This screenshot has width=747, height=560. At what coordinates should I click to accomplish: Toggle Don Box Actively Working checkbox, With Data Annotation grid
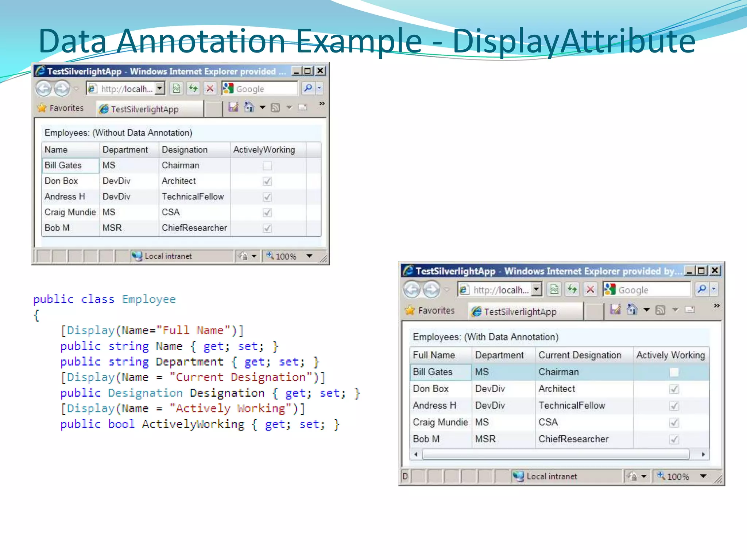tap(674, 389)
